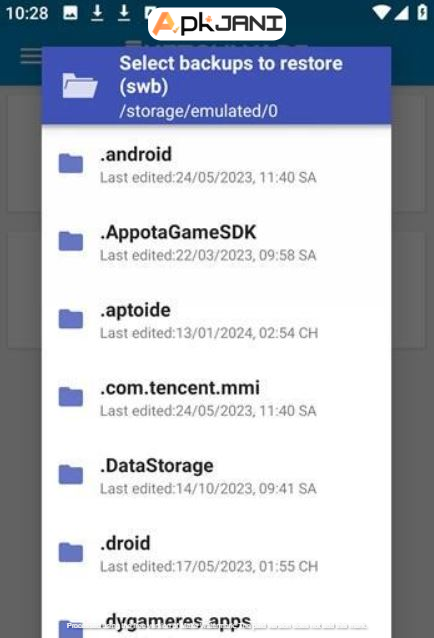Tap the battery icon in status bar
Image resolution: width=434 pixels, height=638 pixels.
pyautogui.click(x=423, y=13)
